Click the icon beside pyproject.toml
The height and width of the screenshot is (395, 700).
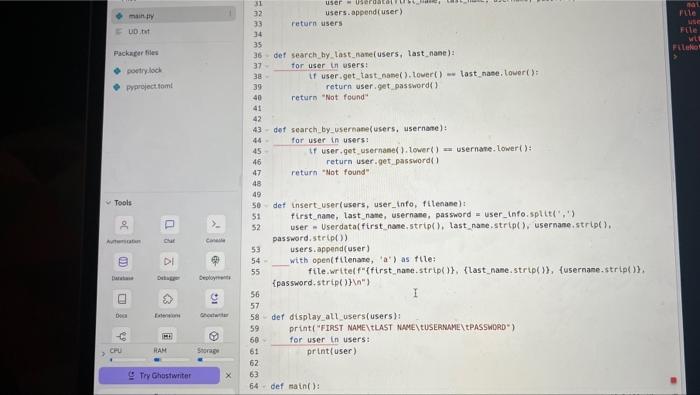[x=117, y=87]
